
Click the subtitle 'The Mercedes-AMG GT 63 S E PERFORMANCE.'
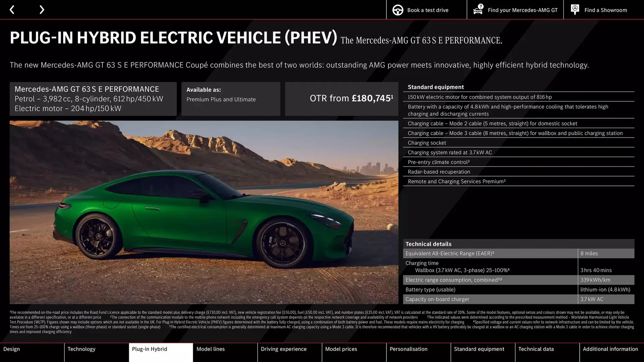pyautogui.click(x=421, y=41)
